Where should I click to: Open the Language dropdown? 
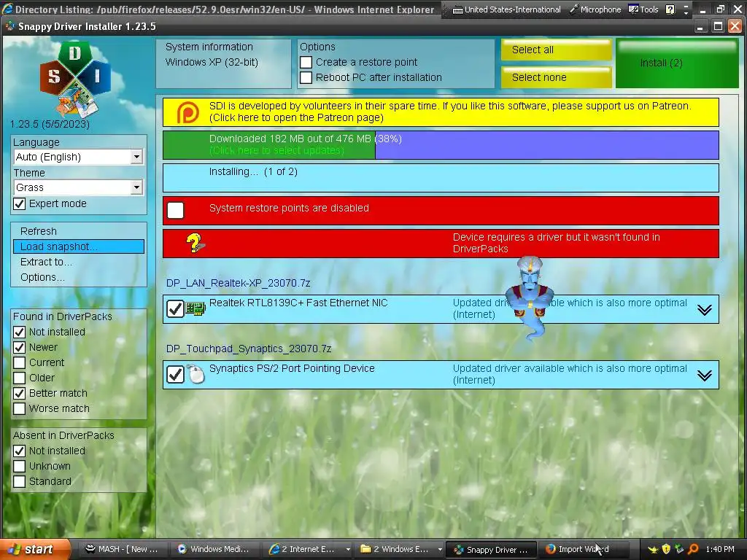[x=79, y=157]
